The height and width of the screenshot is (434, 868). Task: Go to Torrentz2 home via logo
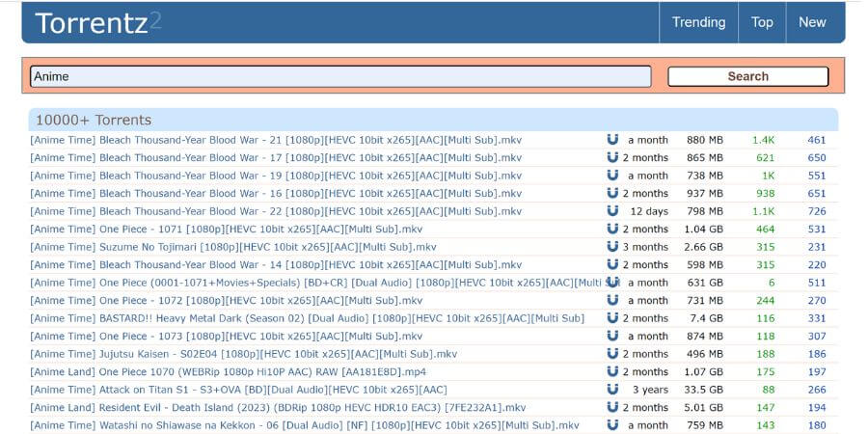97,23
